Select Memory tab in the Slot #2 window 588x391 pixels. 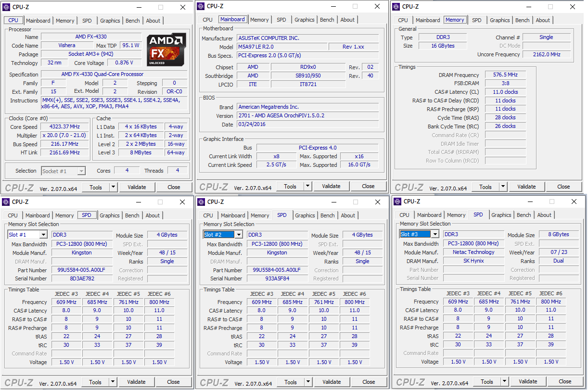(260, 215)
